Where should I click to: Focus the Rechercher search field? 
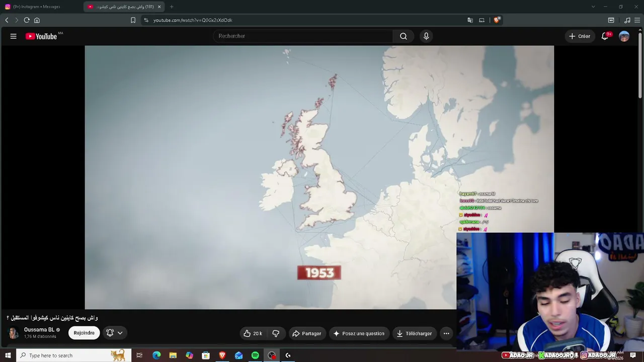303,36
